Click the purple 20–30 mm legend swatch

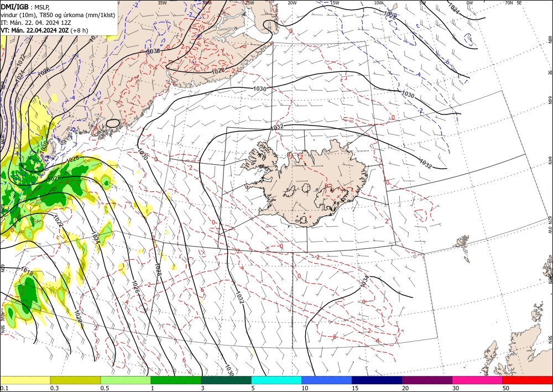[x=427, y=380]
